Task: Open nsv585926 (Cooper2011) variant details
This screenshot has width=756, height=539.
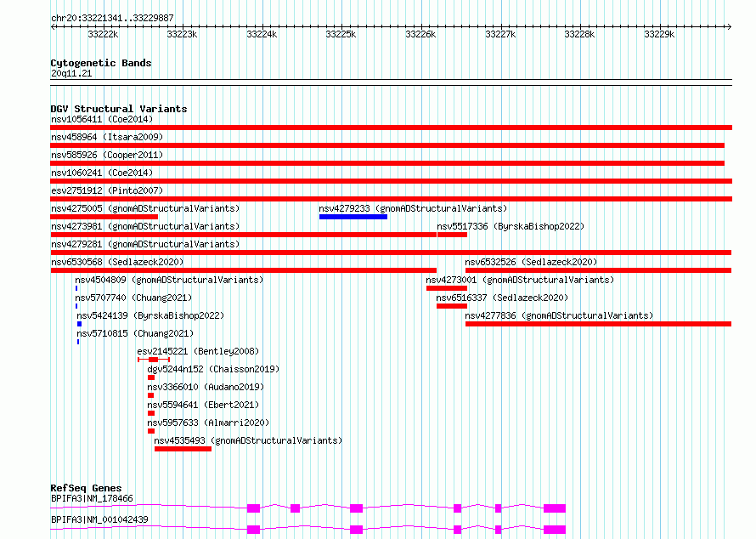Action: (x=107, y=155)
